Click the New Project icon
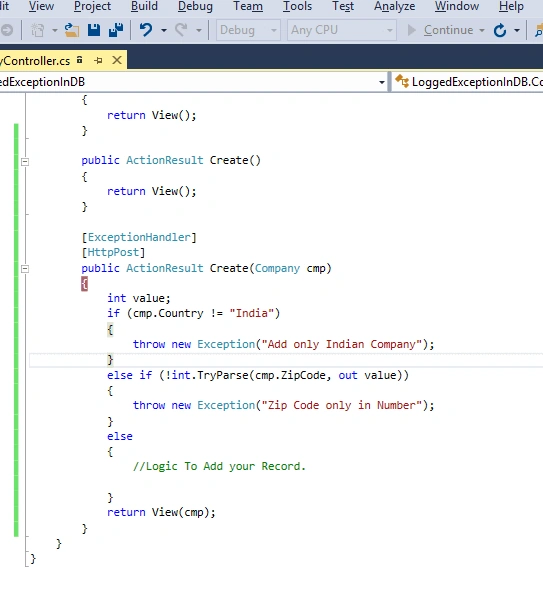The image size is (543, 593). pyautogui.click(x=37, y=30)
